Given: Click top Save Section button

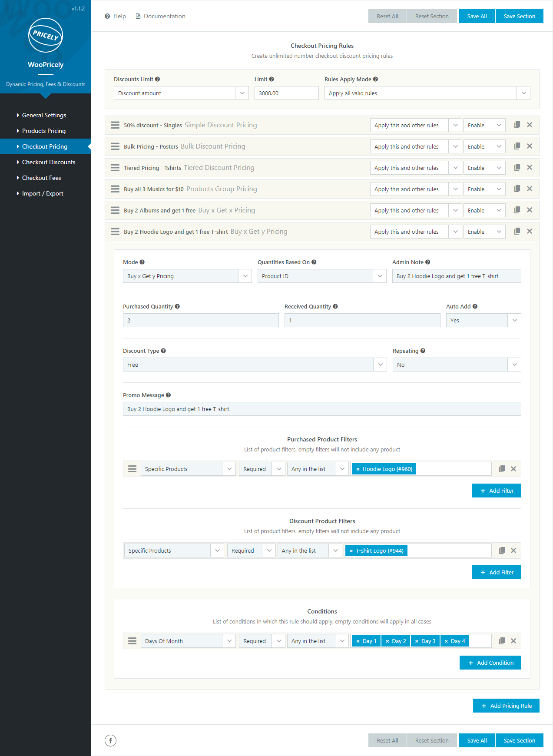Looking at the screenshot, I should coord(520,16).
